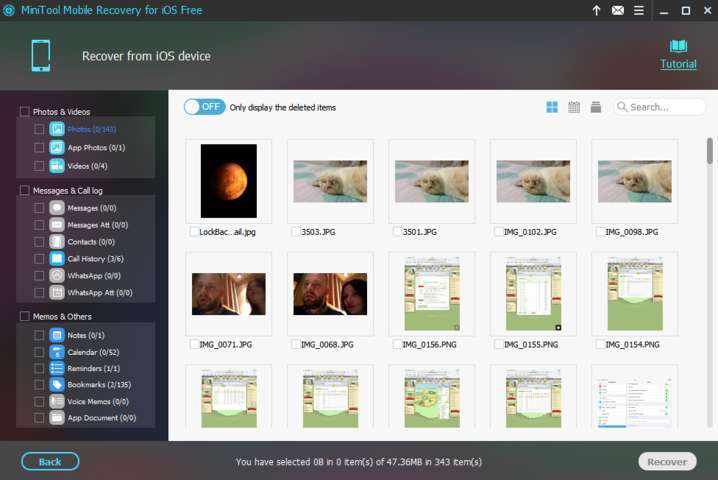Click the Back button
The width and height of the screenshot is (718, 480).
click(50, 462)
